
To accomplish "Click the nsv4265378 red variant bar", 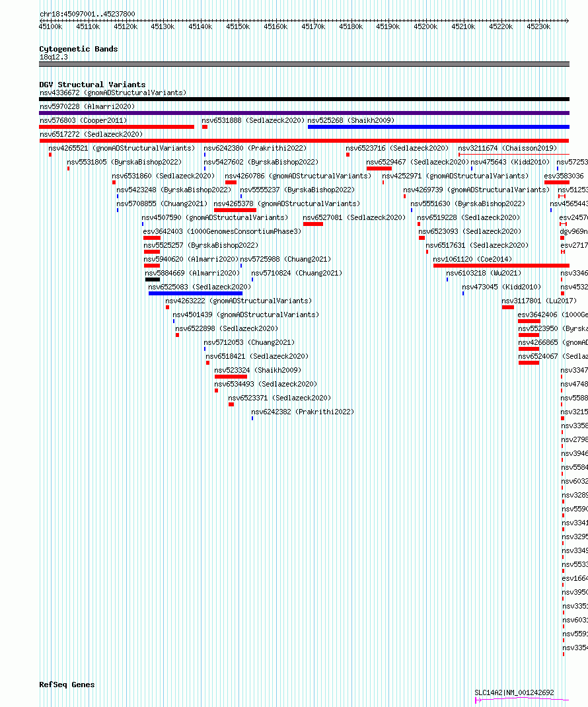I will [x=235, y=210].
